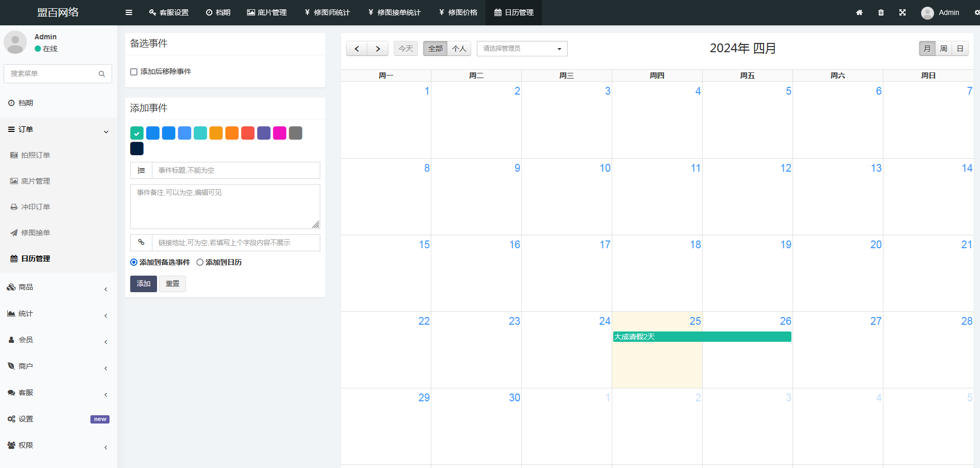This screenshot has height=468, width=980.
Task: Select the 添加到备选事件 radio option
Action: coord(134,263)
